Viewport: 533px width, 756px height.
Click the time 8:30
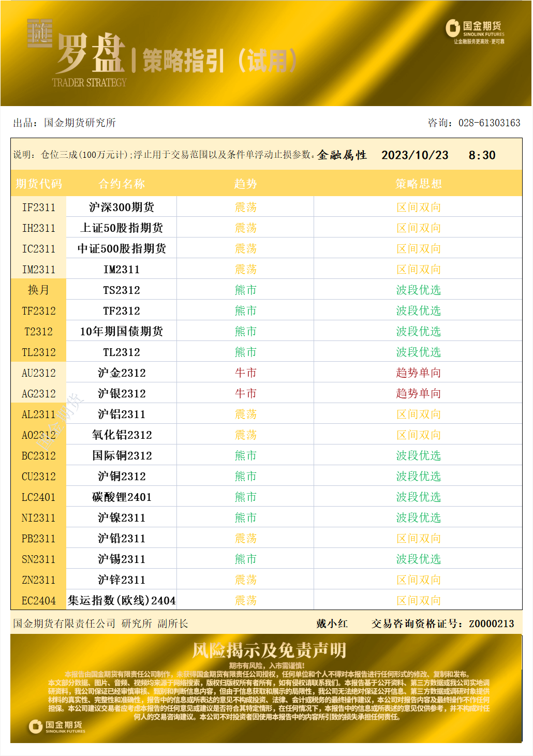[x=482, y=155]
